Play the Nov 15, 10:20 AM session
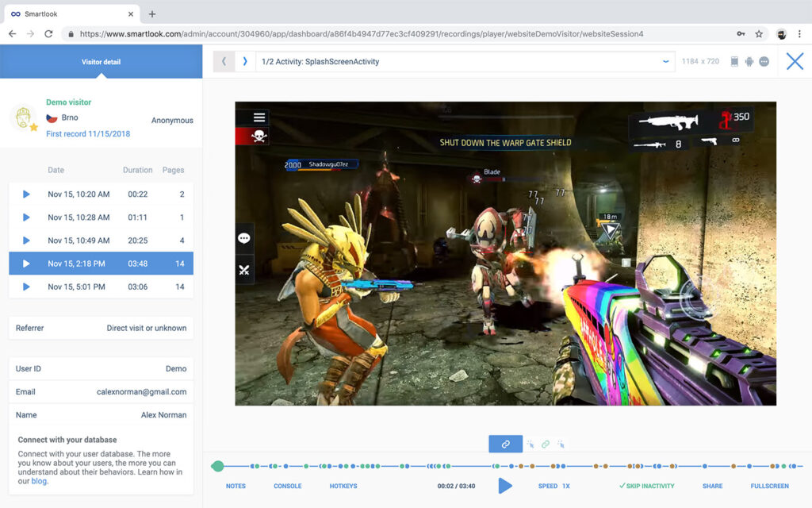This screenshot has width=812, height=508. (26, 194)
